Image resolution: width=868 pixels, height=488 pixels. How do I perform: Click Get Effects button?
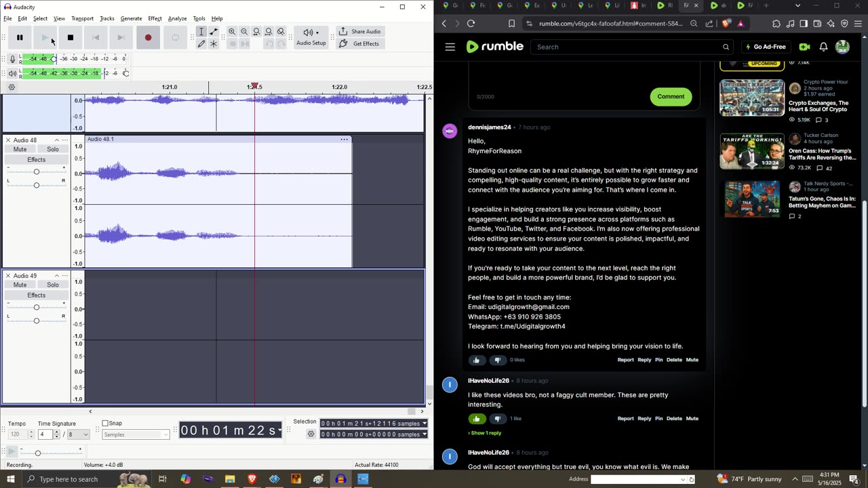point(360,43)
